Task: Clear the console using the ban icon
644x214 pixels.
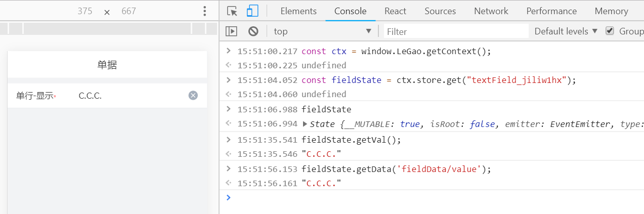Action: (253, 31)
